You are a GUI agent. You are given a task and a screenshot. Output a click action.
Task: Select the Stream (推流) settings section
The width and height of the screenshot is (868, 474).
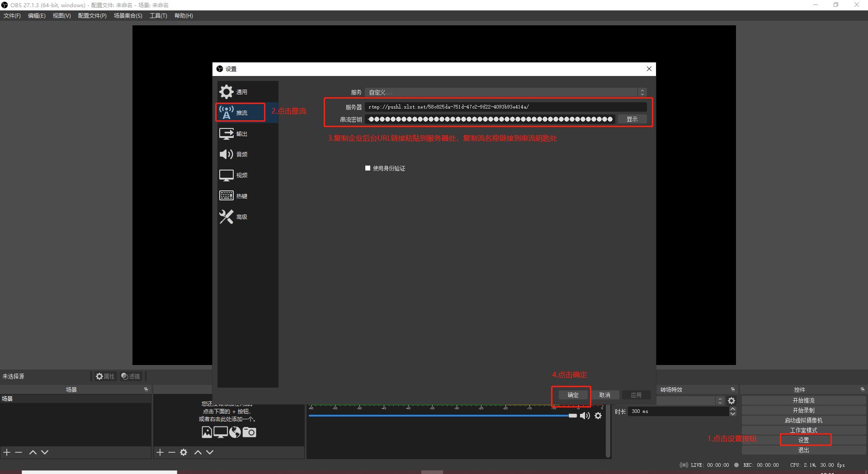coord(247,113)
